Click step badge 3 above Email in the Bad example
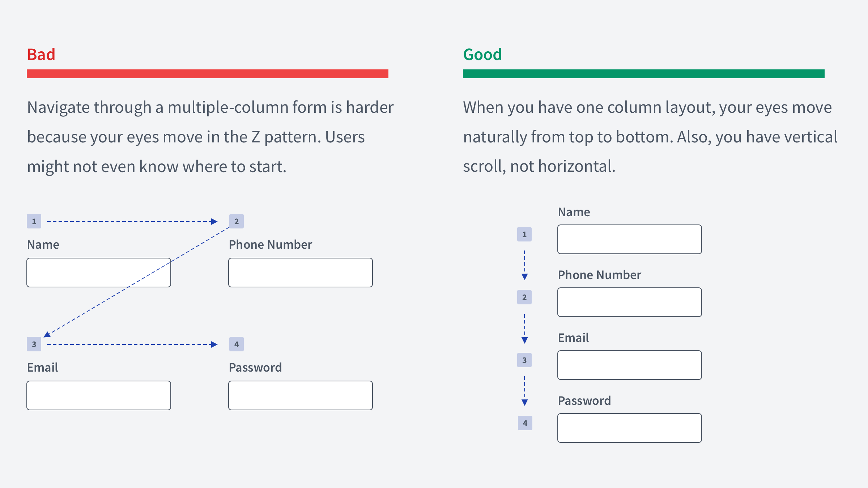 coord(34,344)
